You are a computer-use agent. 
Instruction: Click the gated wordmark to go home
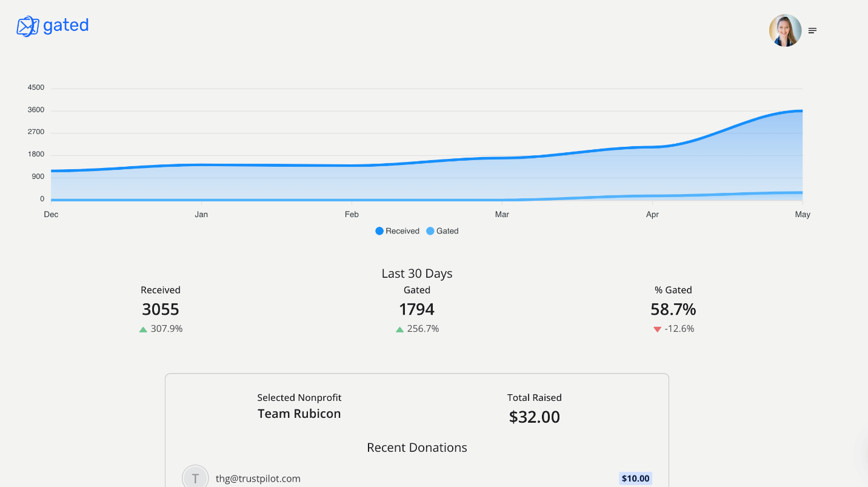65,25
